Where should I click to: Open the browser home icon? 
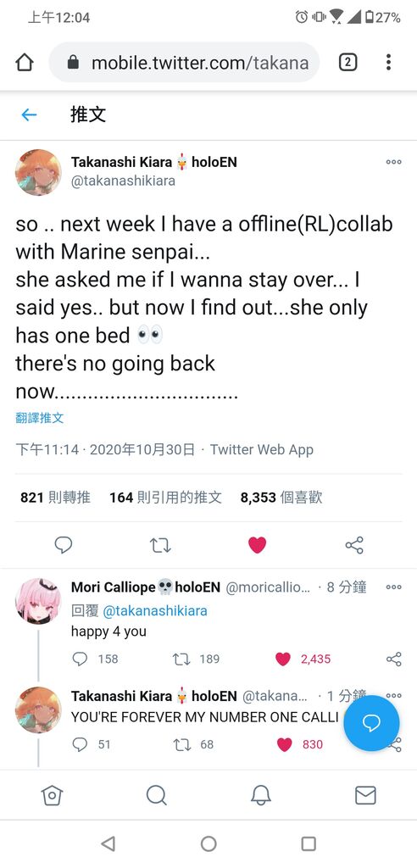pos(25,62)
